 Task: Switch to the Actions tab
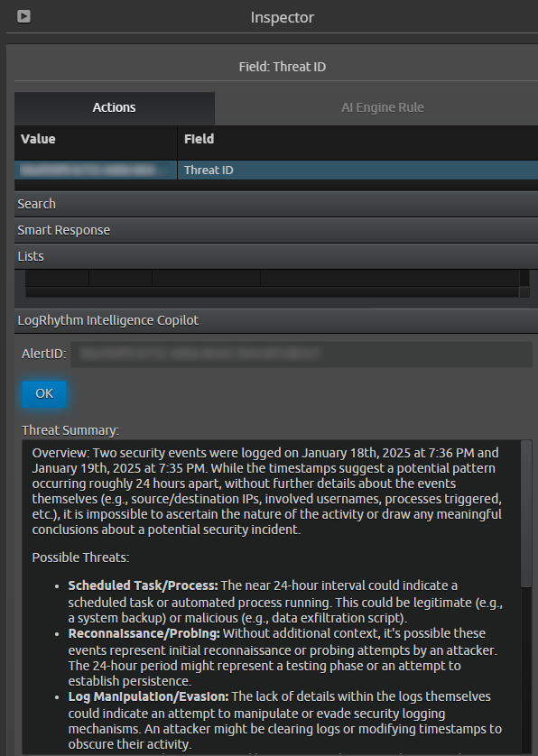tap(115, 107)
